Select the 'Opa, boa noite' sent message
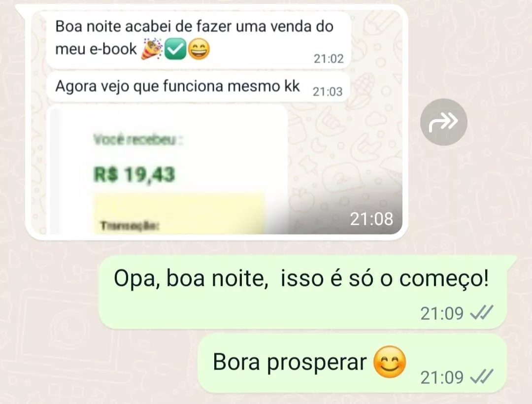Screen dimensions: 532x404 (x=303, y=292)
